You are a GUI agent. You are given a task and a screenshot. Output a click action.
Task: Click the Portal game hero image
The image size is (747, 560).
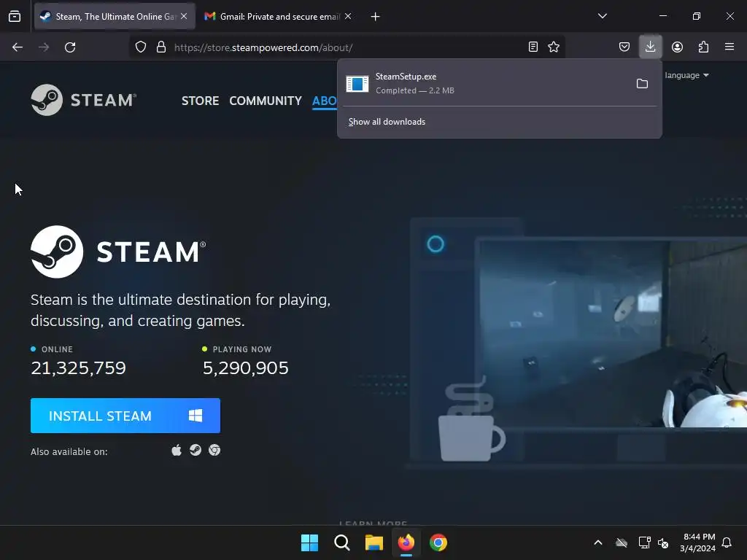[612, 334]
